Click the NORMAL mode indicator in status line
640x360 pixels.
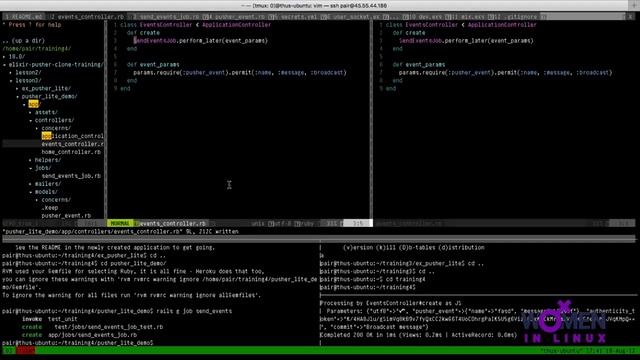[120, 224]
